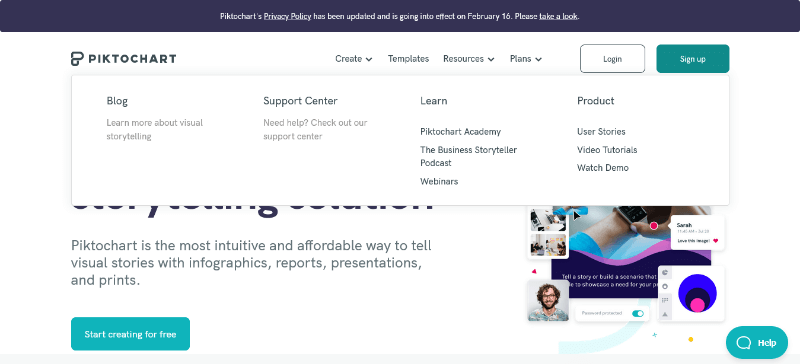The image size is (800, 364).
Task: Go to Piktochart Academy
Action: click(460, 132)
